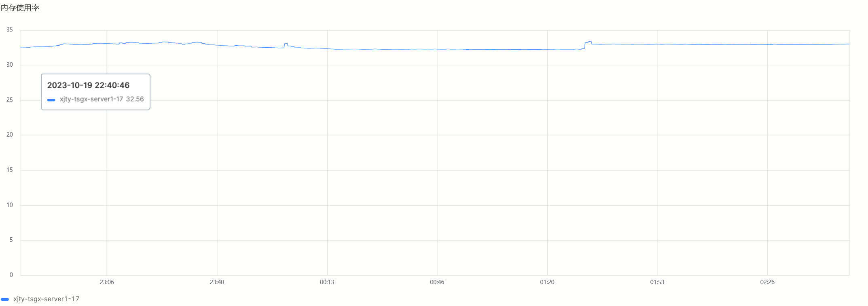Select the 01:53 time axis label
This screenshot has height=306, width=868.
tap(657, 282)
